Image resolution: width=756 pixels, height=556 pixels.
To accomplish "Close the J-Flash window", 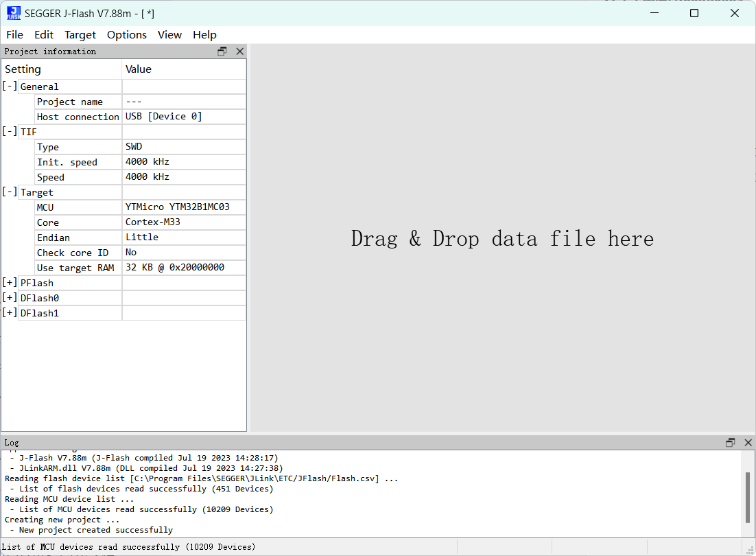I will click(734, 13).
